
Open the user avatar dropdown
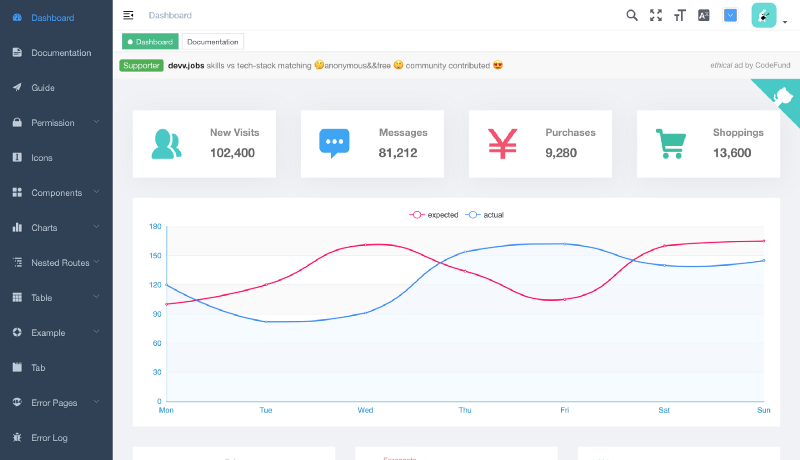(769, 15)
